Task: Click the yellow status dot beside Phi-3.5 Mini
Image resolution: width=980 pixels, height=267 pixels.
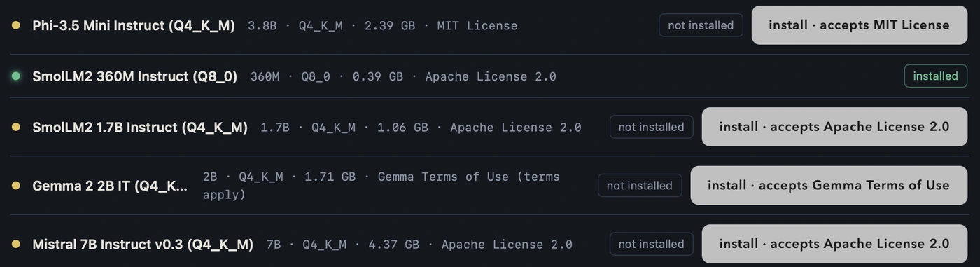Action: 15,25
